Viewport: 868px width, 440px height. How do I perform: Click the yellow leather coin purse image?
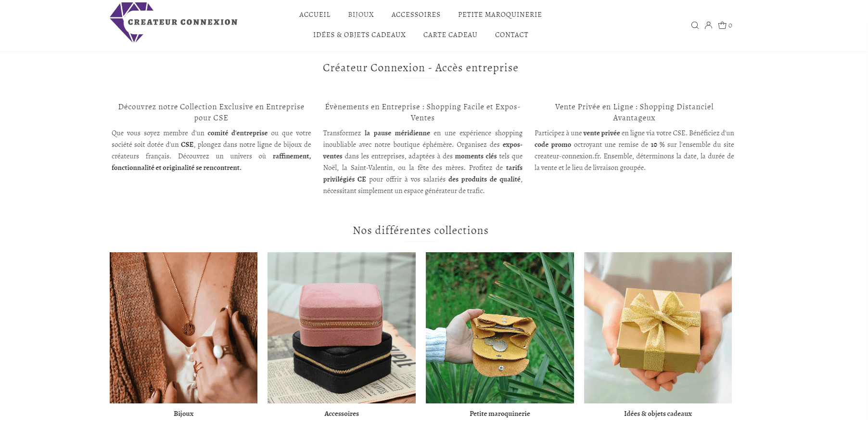(x=500, y=328)
